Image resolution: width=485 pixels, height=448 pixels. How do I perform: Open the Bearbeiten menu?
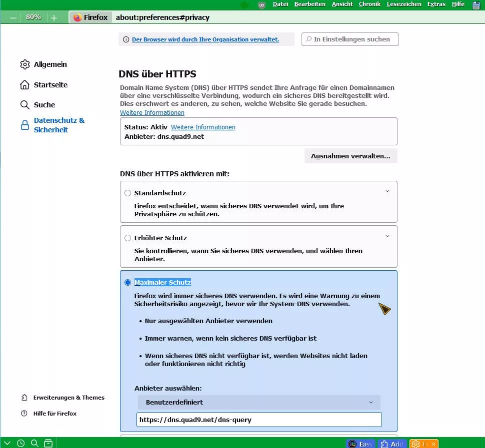pyautogui.click(x=309, y=4)
